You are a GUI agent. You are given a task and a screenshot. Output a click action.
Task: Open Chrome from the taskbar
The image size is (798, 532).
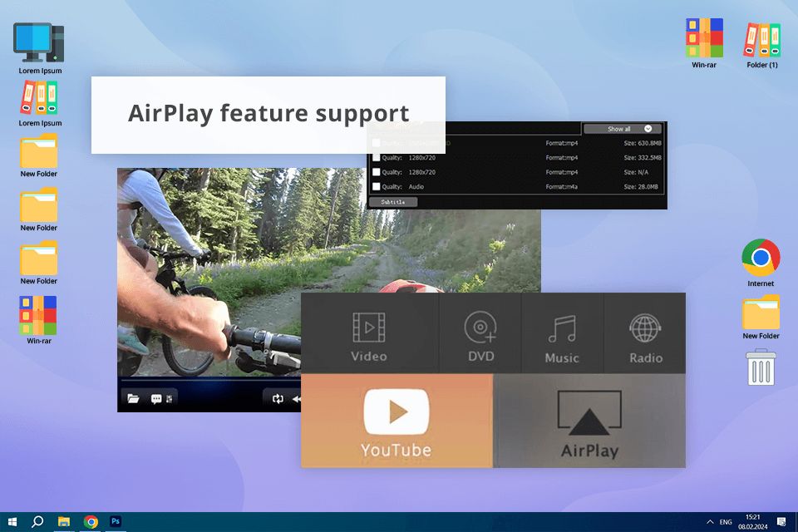pyautogui.click(x=91, y=522)
